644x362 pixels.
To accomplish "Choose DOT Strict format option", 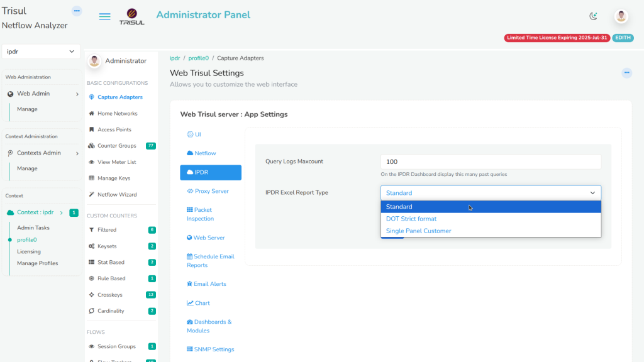I will click(x=411, y=219).
